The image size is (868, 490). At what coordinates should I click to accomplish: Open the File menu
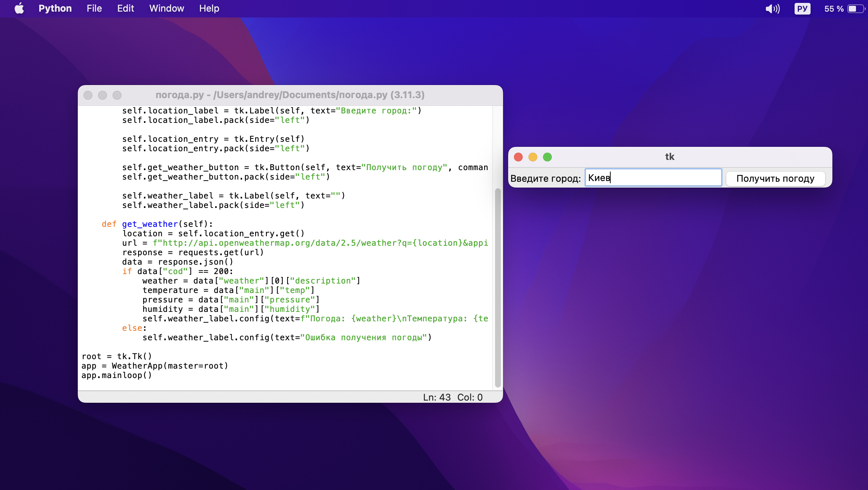(94, 8)
